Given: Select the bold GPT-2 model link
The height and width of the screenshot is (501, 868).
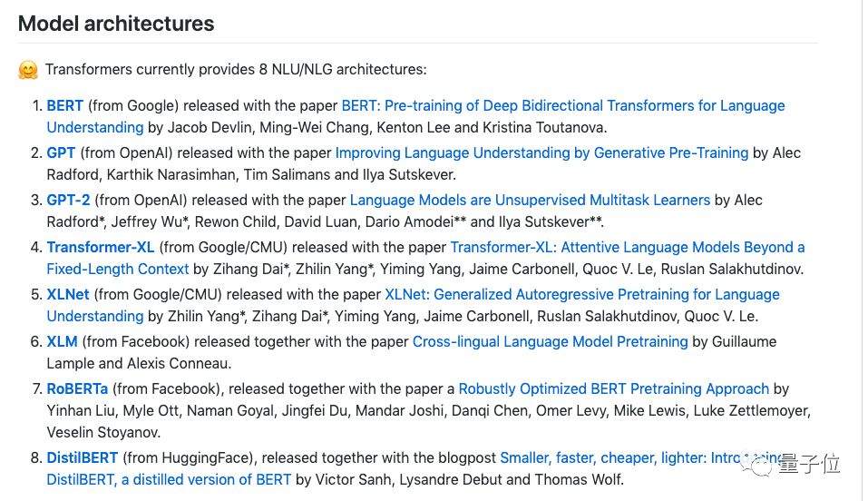Looking at the screenshot, I should pyautogui.click(x=68, y=200).
